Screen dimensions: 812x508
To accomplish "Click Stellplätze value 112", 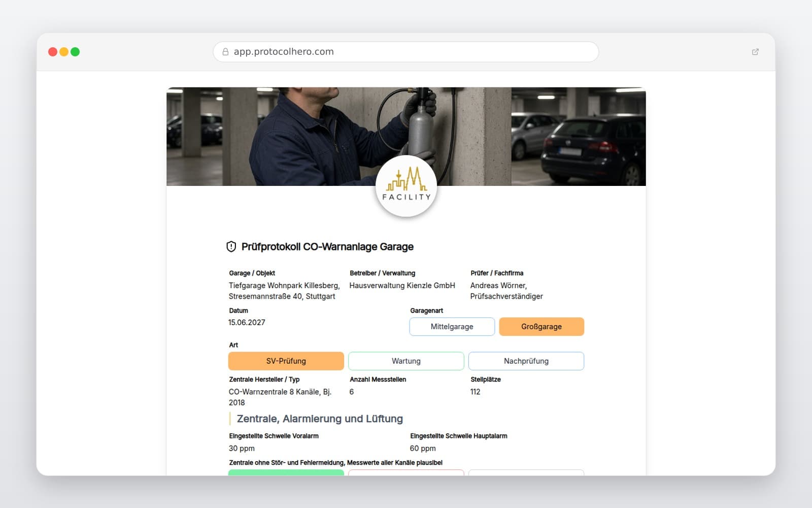I will point(475,392).
